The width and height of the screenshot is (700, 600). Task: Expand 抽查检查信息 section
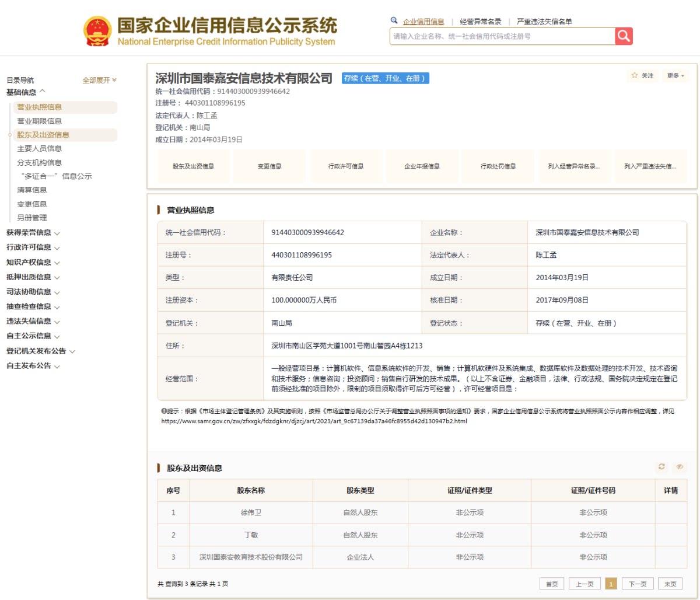(x=33, y=306)
